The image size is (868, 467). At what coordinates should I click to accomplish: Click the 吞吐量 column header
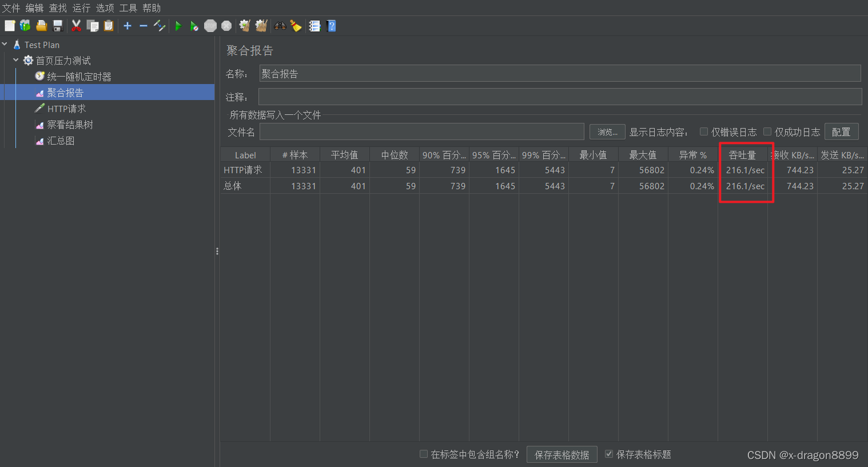[743, 155]
